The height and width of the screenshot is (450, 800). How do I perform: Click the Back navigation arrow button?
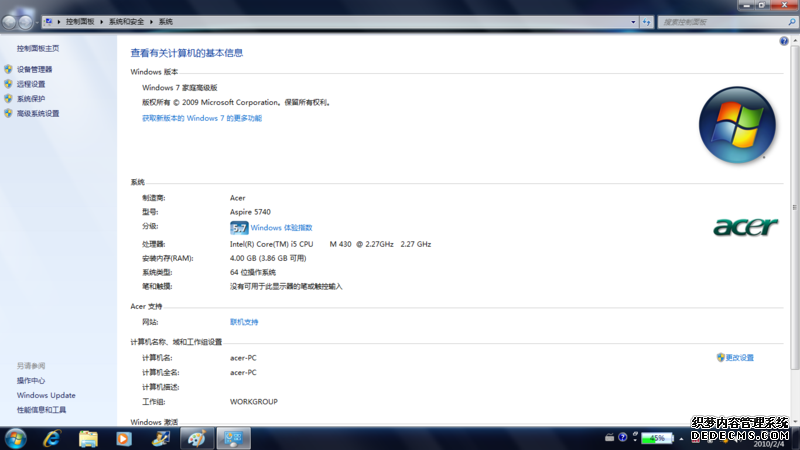10,22
